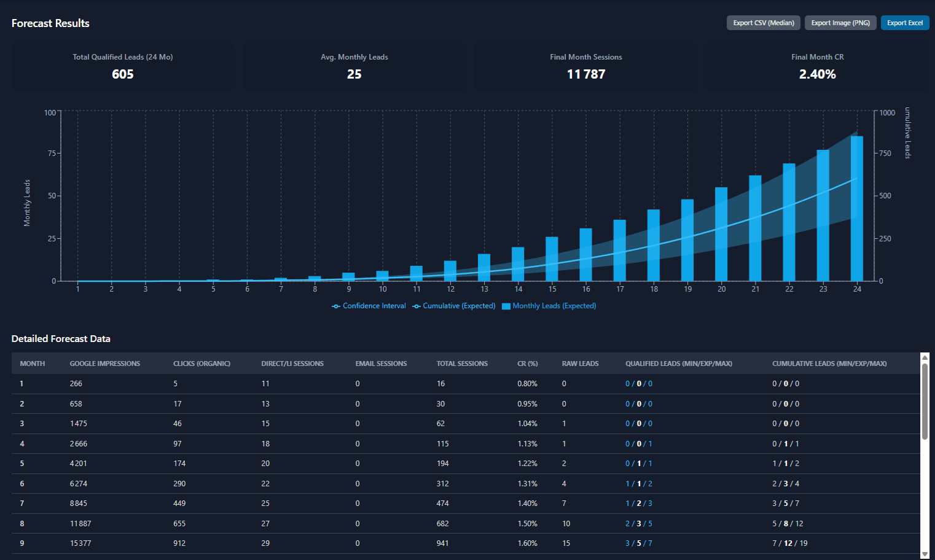935x560 pixels.
Task: Click the QUALIFIED LEADS (MIN/EXP/MAX) header
Action: coord(679,364)
